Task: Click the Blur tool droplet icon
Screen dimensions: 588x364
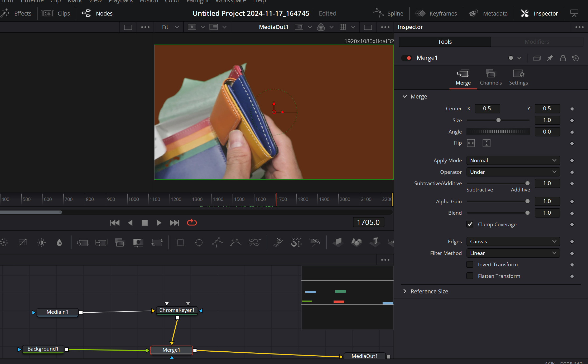Action: pos(59,242)
